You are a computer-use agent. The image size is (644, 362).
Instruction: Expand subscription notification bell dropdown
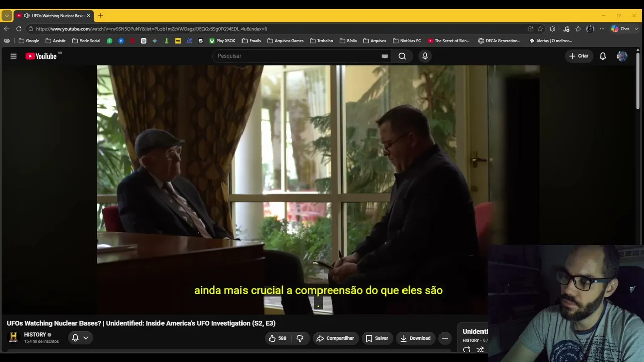click(x=80, y=338)
